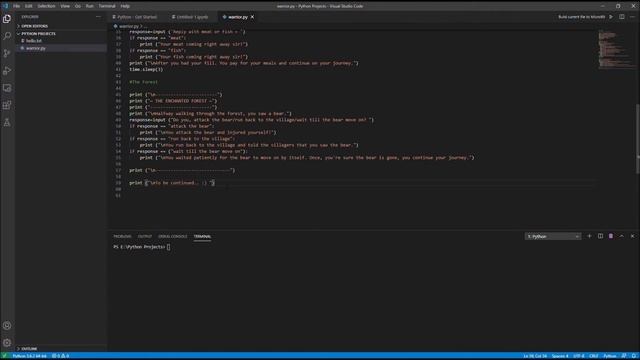Click the '#The Forest' comment line
The width and height of the screenshot is (640, 360).
coord(143,82)
